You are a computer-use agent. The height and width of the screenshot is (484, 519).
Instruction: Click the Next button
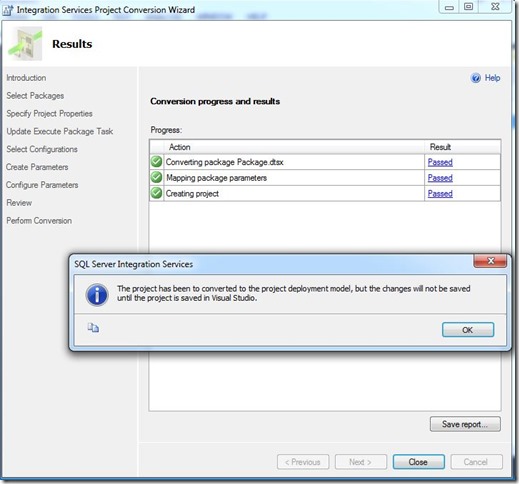pos(361,462)
